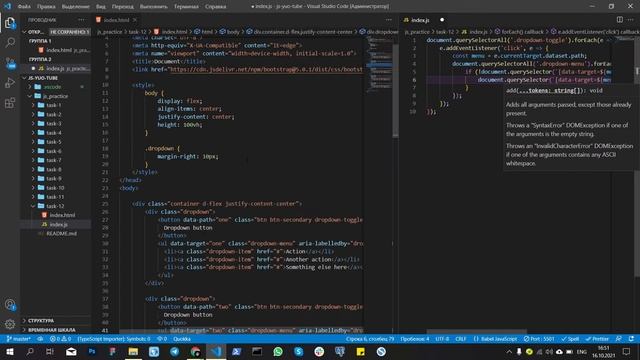Viewport: 640px width, 360px height.
Task: Open the Терминал menu
Action: (x=186, y=7)
